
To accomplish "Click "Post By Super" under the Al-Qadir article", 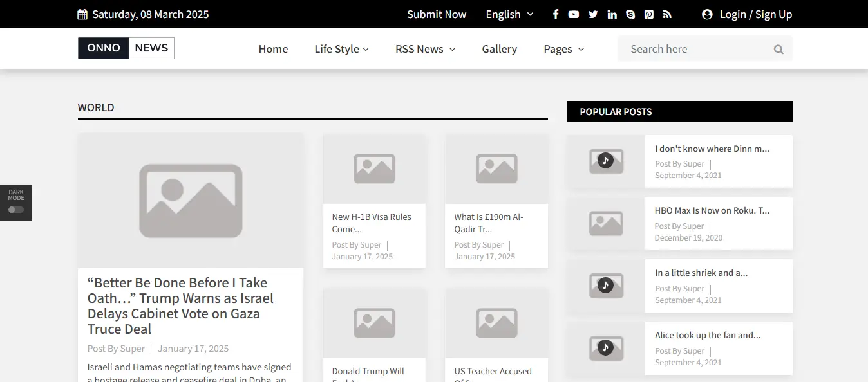I will click(479, 245).
